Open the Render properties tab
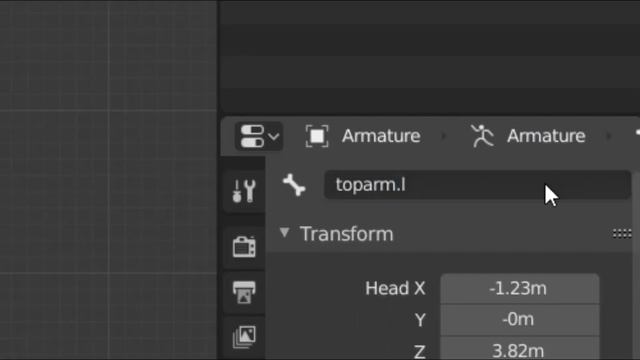 coord(244,247)
